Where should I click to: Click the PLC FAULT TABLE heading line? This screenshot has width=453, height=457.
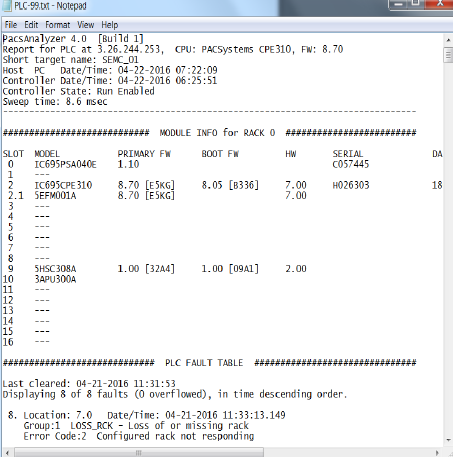209,363
